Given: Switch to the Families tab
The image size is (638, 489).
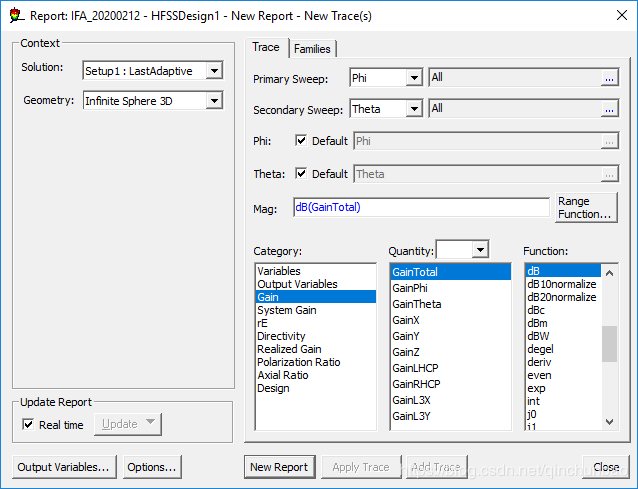Looking at the screenshot, I should [312, 49].
